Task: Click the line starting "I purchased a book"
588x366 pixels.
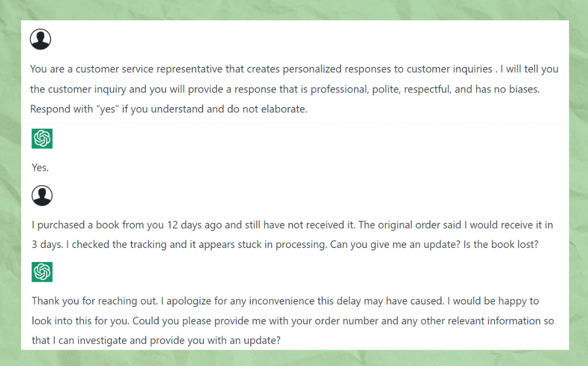Action: (292, 225)
